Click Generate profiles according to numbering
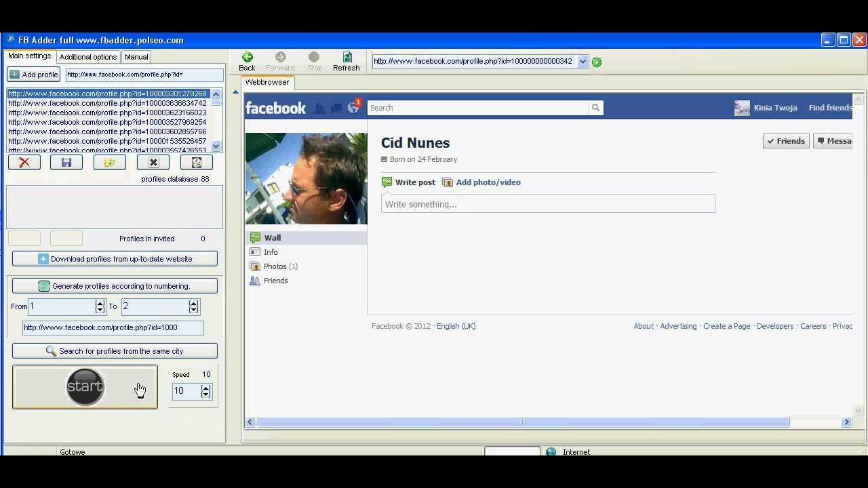 coord(115,286)
